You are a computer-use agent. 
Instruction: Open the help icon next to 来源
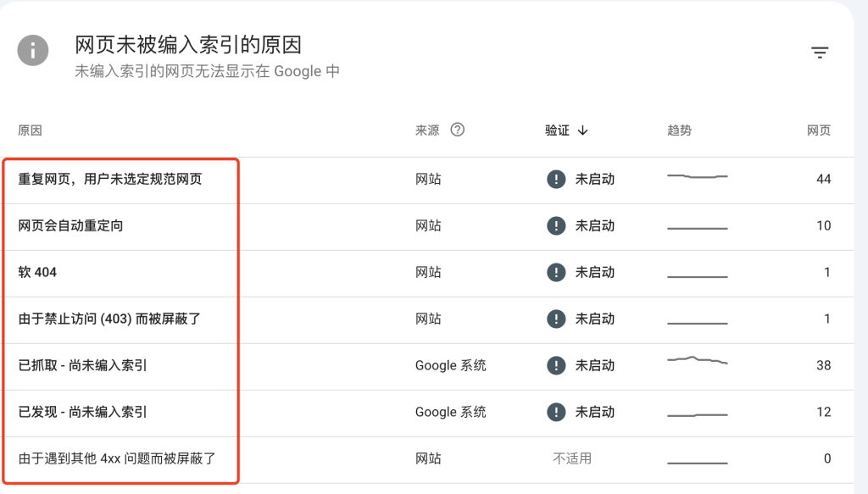457,130
